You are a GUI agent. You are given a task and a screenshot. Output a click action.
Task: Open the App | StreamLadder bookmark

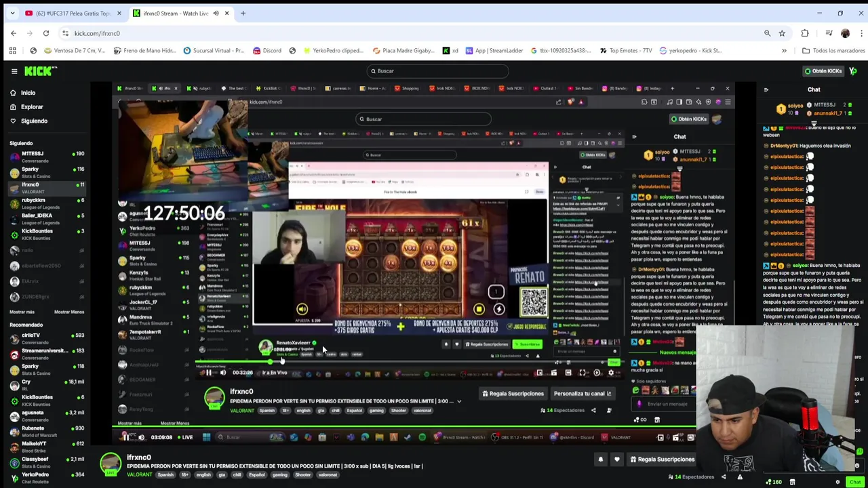(x=493, y=51)
